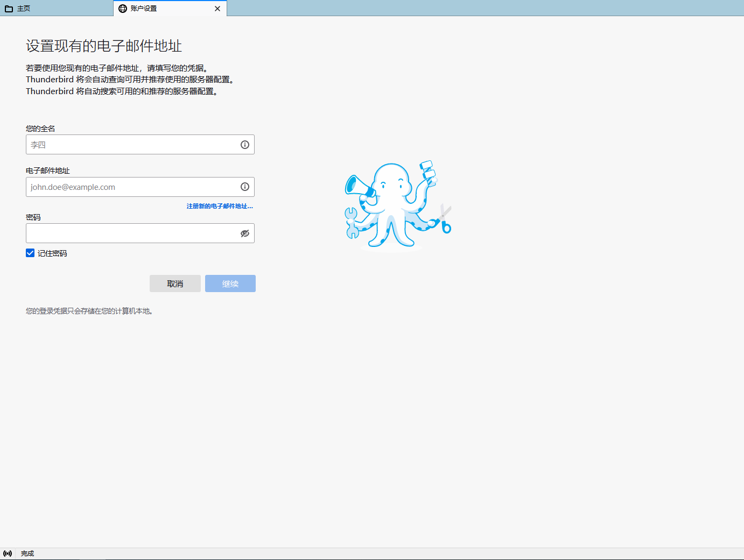Click the info icon in full name field
The height and width of the screenshot is (560, 744).
(x=244, y=145)
